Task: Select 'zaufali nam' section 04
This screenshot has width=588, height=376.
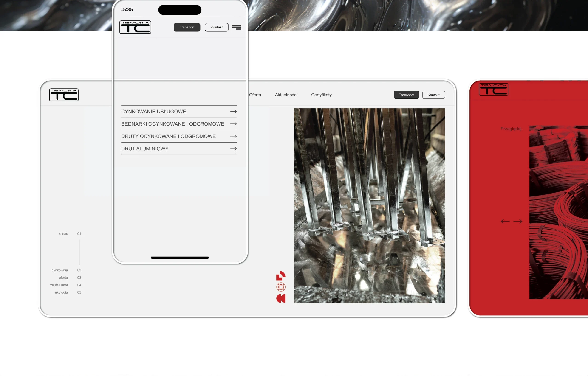Action: point(65,285)
